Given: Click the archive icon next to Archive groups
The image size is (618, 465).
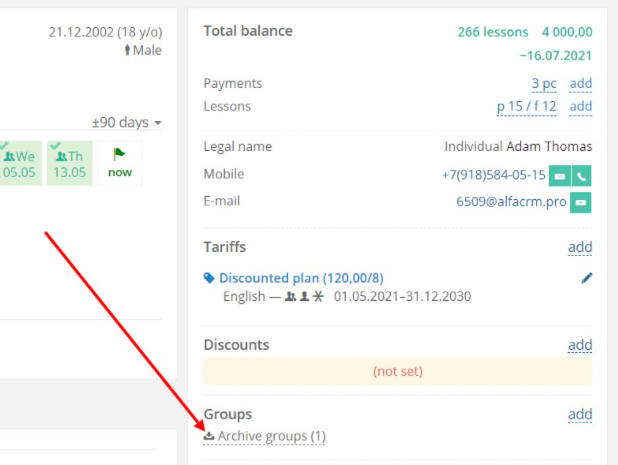Looking at the screenshot, I should click(209, 436).
